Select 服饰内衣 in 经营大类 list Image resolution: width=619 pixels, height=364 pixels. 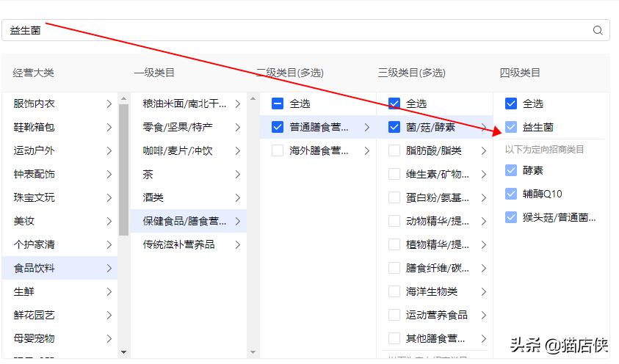click(x=59, y=103)
